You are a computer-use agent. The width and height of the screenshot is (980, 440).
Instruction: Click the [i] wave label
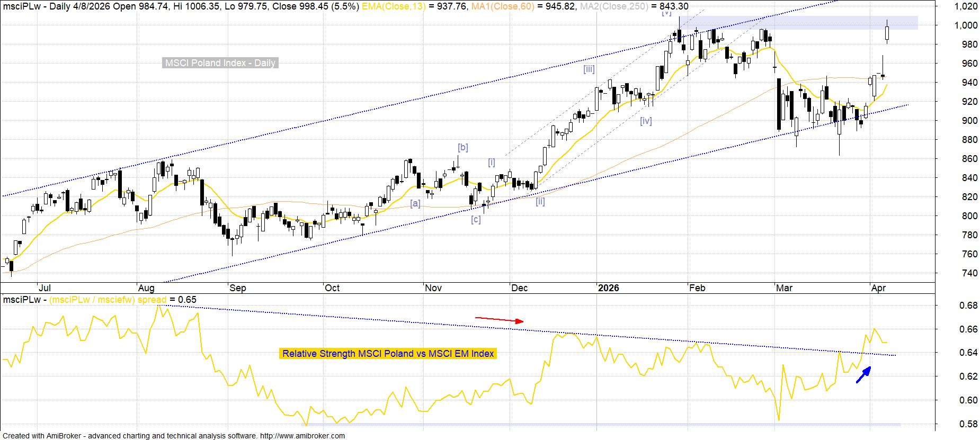point(491,162)
